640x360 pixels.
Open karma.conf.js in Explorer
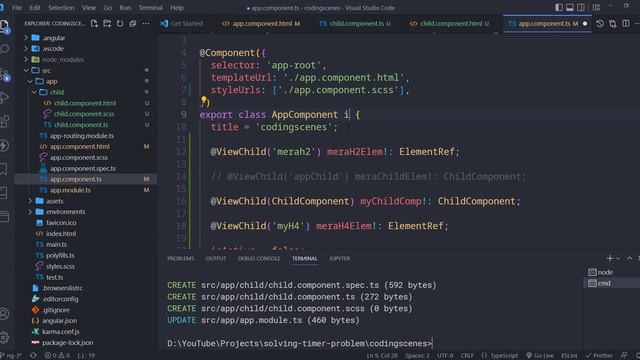[x=60, y=332]
